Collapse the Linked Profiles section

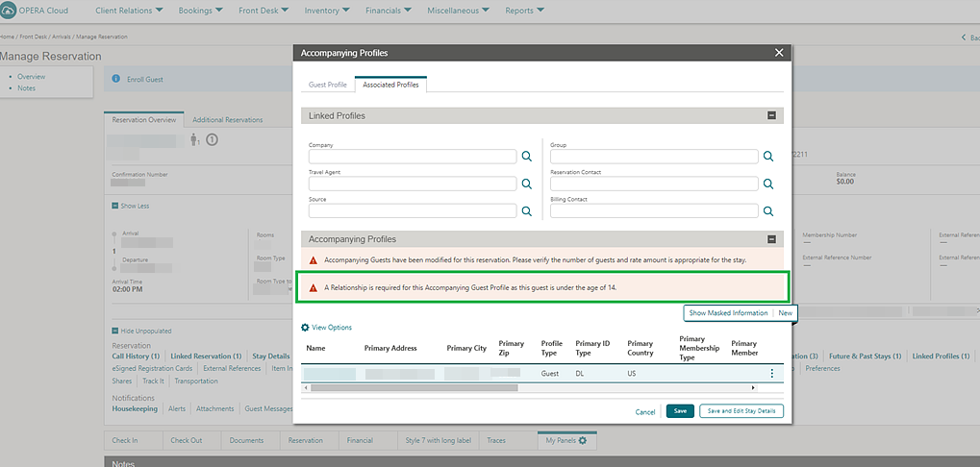pyautogui.click(x=771, y=115)
